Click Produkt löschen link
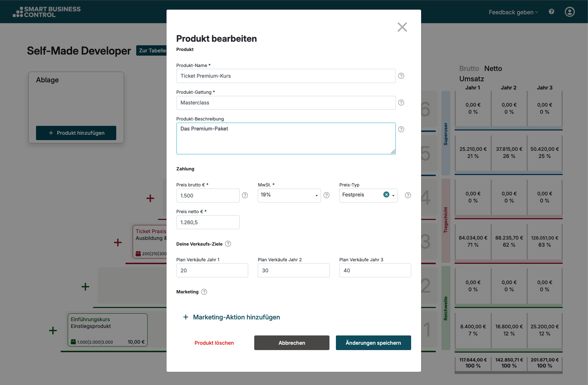Screen dimensions: 588x385 tap(214, 343)
